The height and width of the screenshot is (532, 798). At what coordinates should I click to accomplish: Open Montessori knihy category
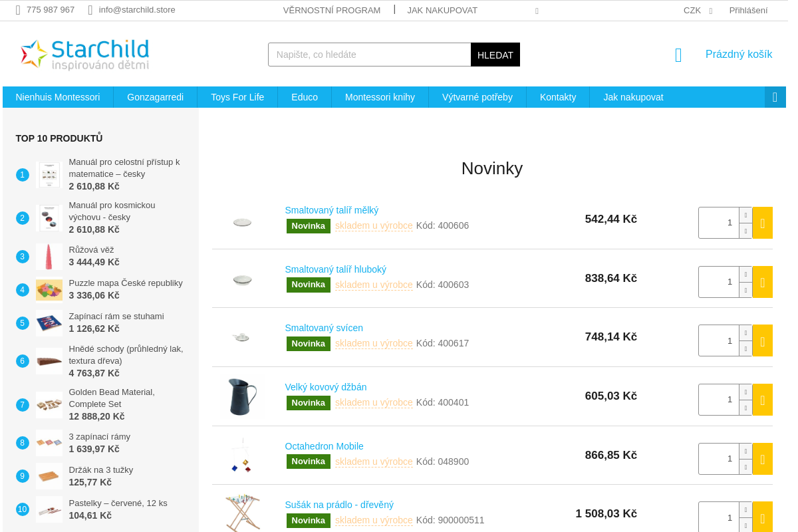[x=380, y=97]
